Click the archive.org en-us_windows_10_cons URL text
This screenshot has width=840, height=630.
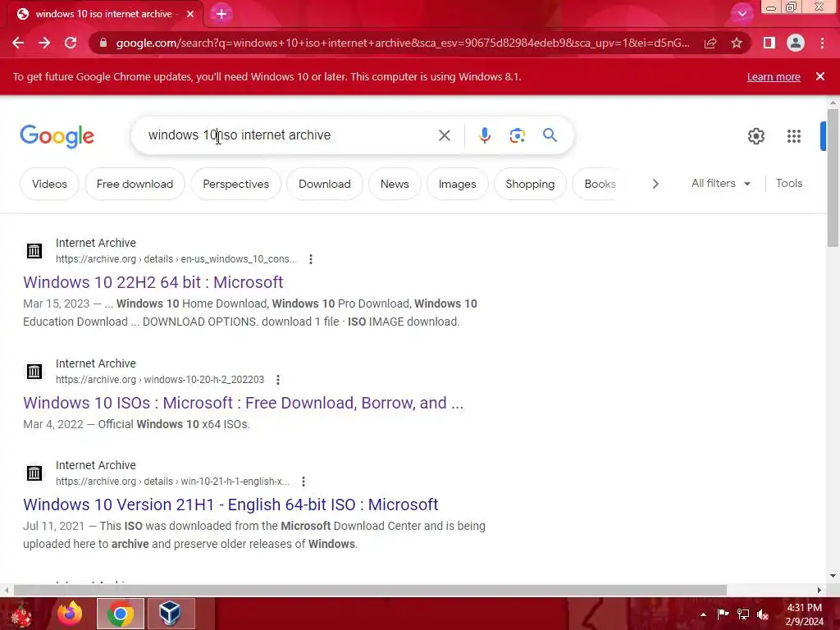pyautogui.click(x=176, y=259)
